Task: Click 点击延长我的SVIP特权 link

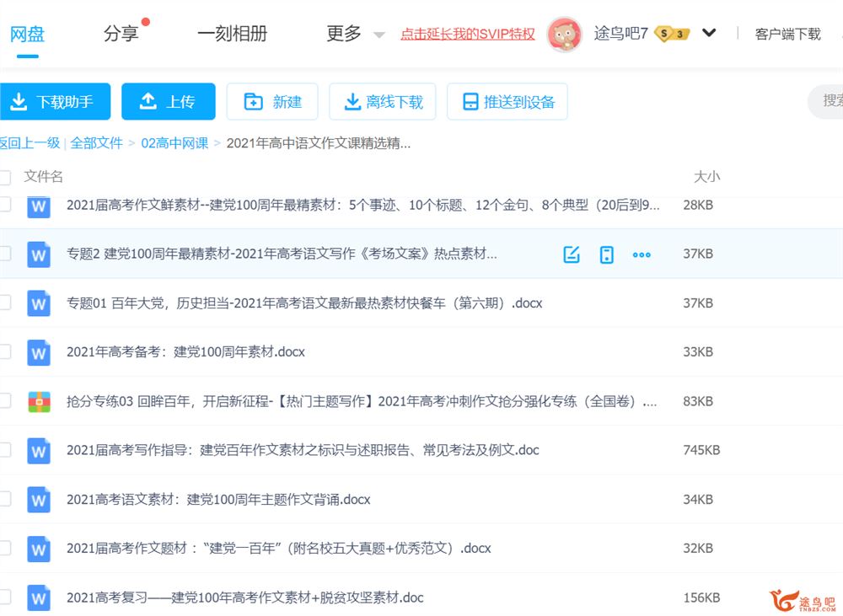Action: tap(468, 34)
